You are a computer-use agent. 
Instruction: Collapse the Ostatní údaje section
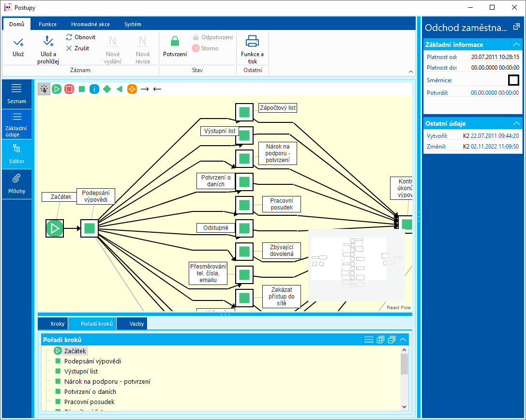pos(516,123)
